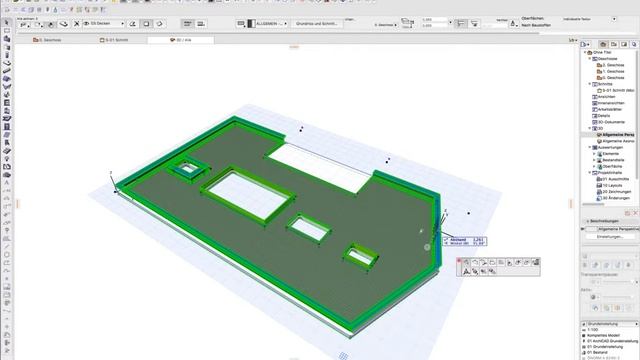The width and height of the screenshot is (640, 360).
Task: Toggle the 03 Decken layer eye icon
Action: coord(86,24)
